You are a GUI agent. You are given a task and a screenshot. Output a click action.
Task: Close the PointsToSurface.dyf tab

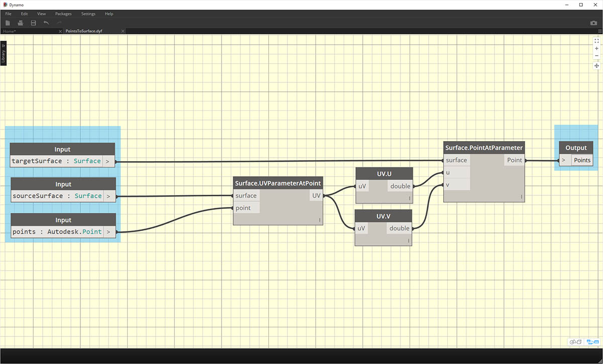click(122, 31)
